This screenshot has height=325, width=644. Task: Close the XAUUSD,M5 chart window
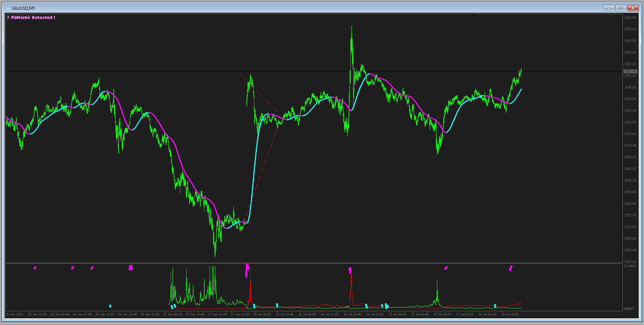pyautogui.click(x=633, y=8)
